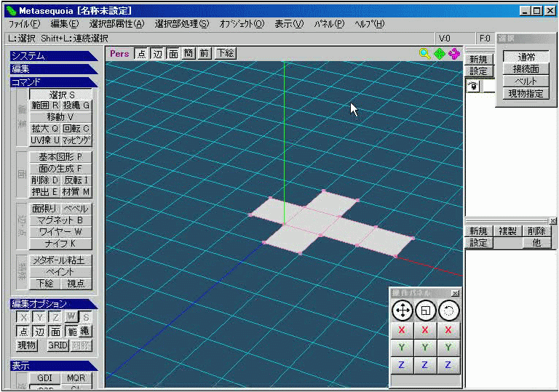Click red X under rotate handle

click(x=448, y=330)
